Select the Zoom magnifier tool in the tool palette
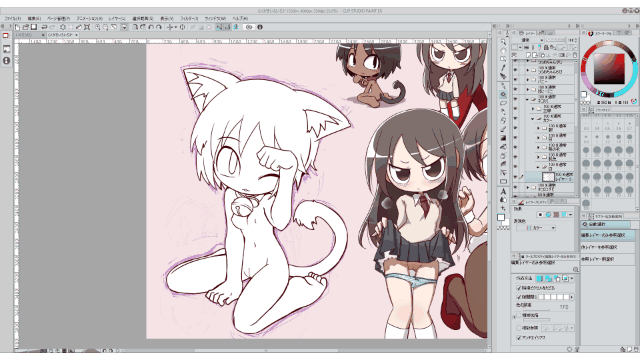640x360 pixels. 503,42
